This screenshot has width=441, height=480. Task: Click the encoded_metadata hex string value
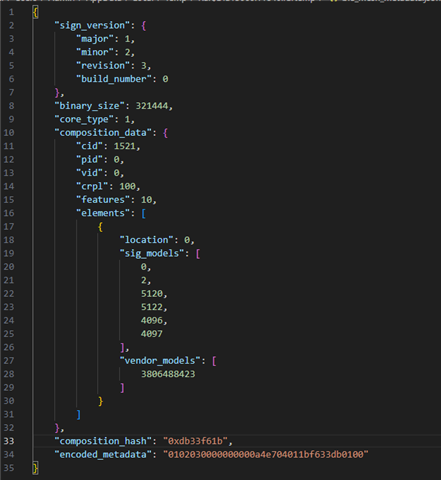pos(266,454)
